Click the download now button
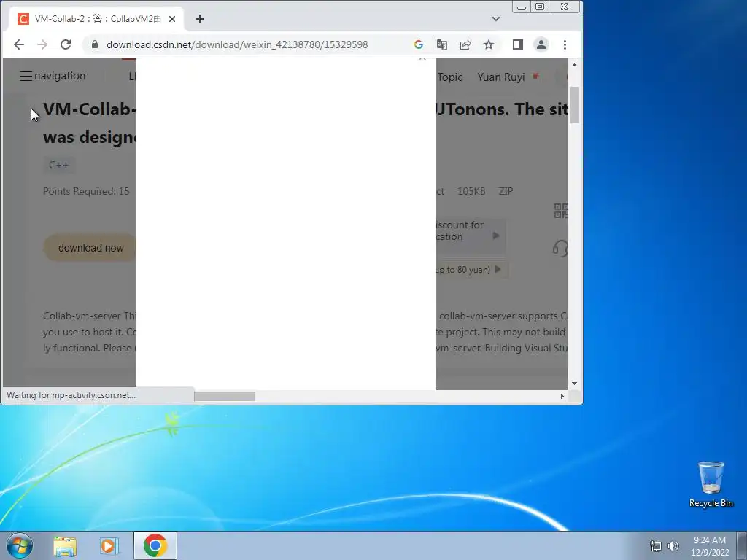The image size is (747, 560). [90, 248]
